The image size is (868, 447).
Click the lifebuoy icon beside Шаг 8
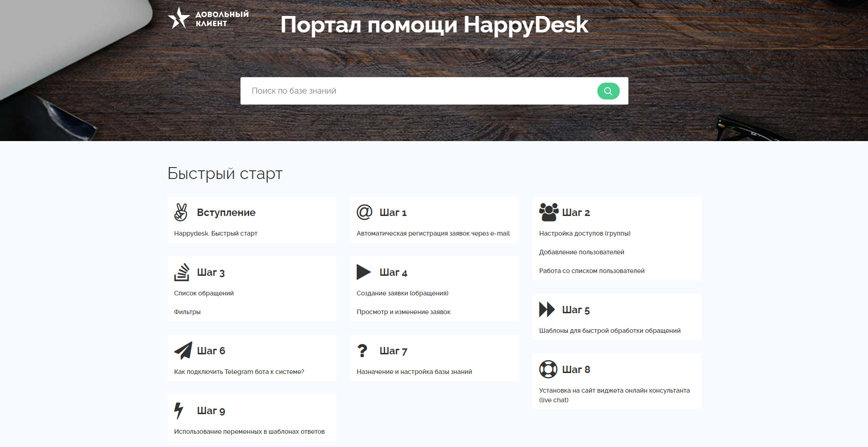[x=548, y=369]
